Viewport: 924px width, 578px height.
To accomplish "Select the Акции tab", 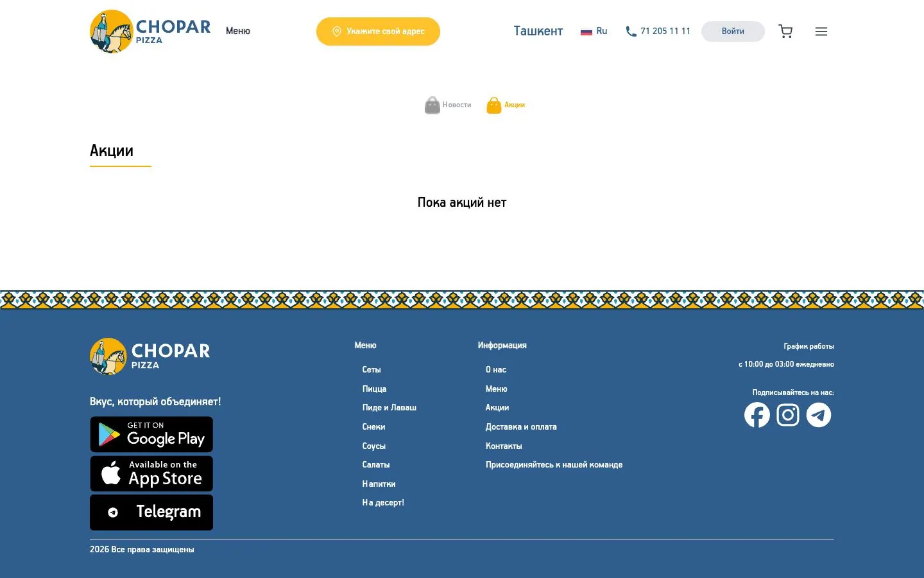I will pos(506,105).
